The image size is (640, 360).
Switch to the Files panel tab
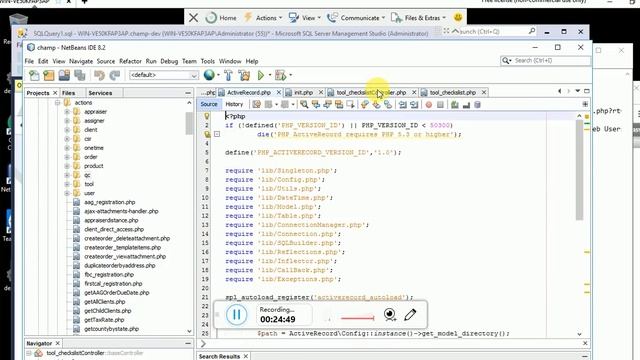(x=68, y=93)
